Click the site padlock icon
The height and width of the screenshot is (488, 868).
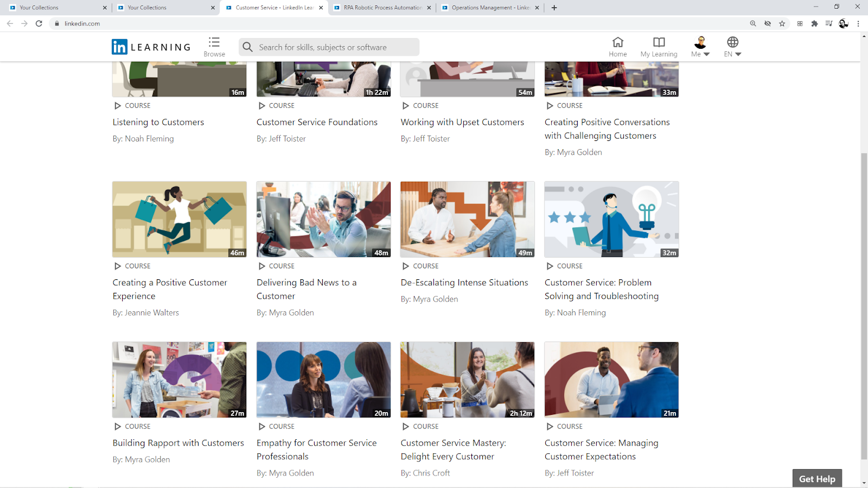tap(57, 23)
